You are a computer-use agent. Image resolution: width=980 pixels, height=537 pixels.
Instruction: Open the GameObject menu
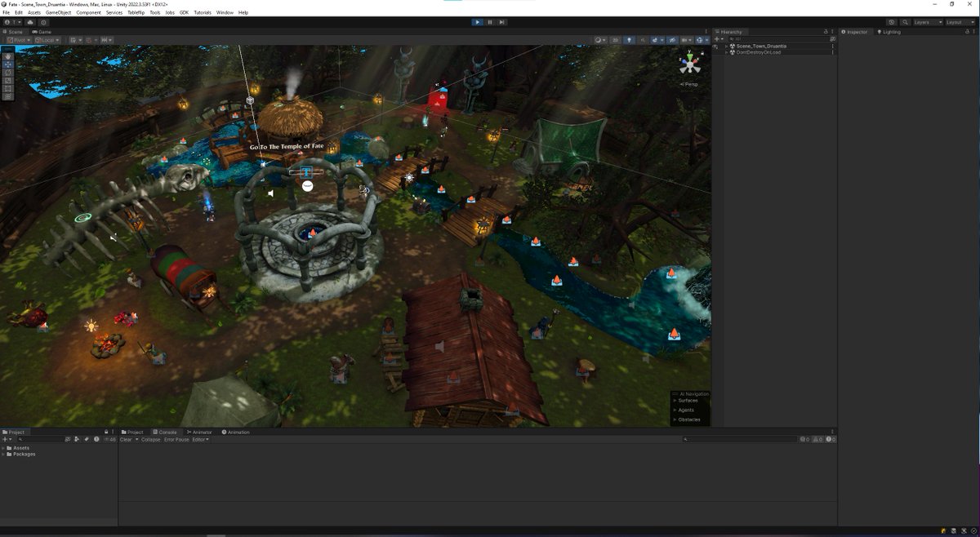pos(58,12)
